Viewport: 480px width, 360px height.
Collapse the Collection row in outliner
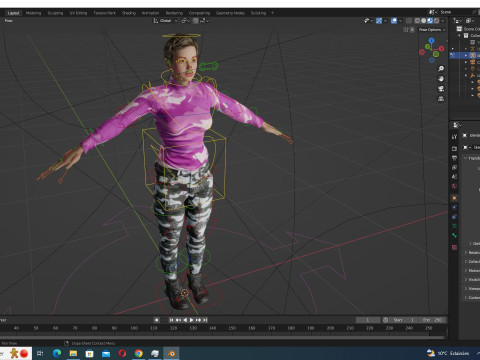459,35
